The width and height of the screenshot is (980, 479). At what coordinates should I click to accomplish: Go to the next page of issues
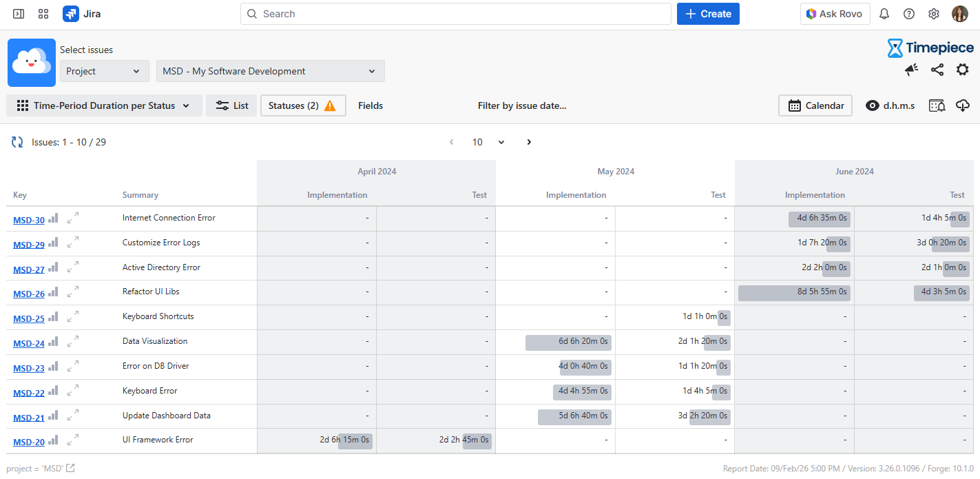[x=529, y=142]
